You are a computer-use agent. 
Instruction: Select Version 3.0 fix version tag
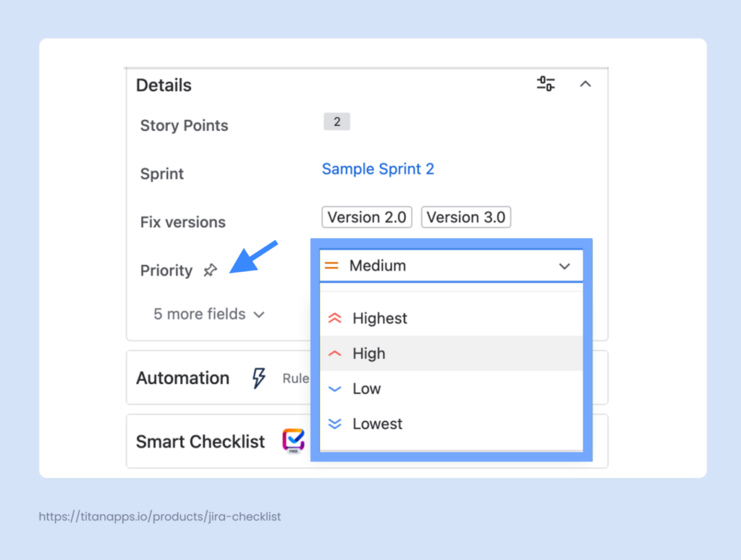pyautogui.click(x=466, y=217)
